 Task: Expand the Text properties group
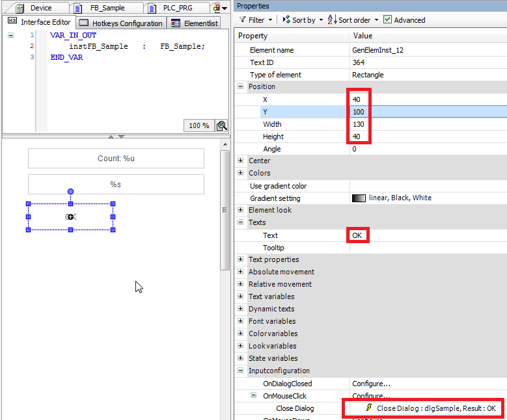tap(241, 260)
